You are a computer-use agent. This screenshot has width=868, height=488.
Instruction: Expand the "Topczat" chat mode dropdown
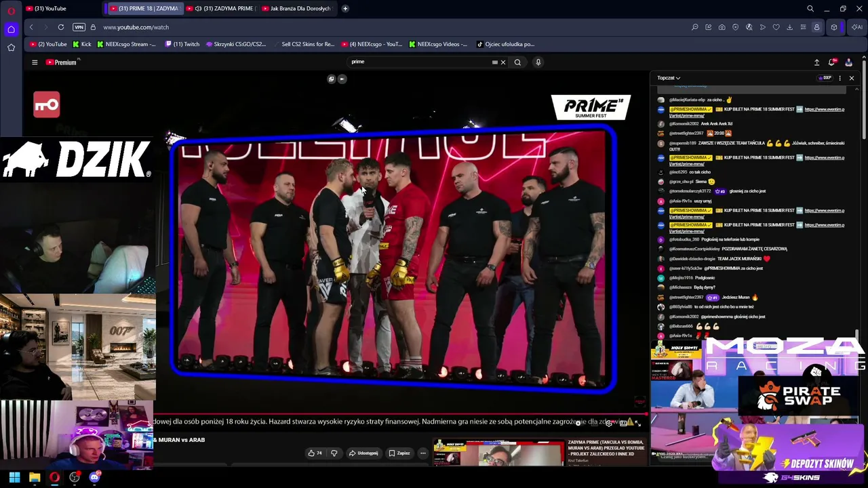[669, 78]
